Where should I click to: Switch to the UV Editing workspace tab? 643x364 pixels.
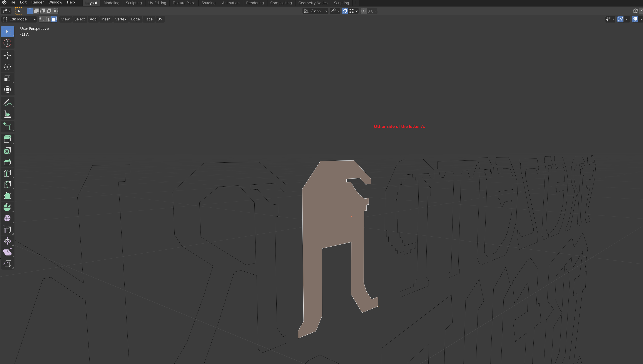click(157, 3)
